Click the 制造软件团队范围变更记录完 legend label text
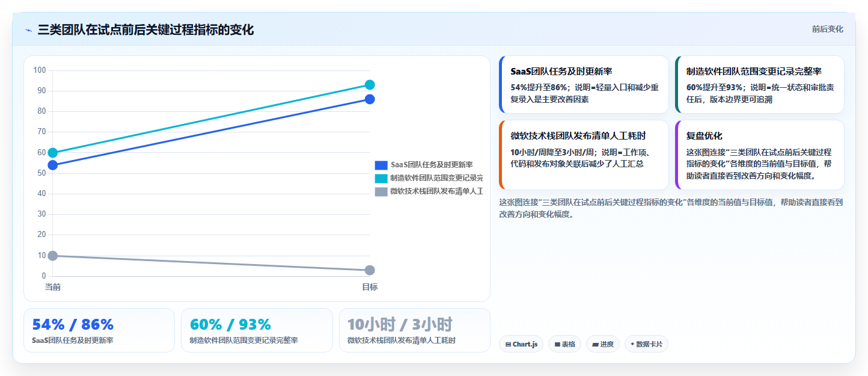This screenshot has width=868, height=376. (x=437, y=178)
